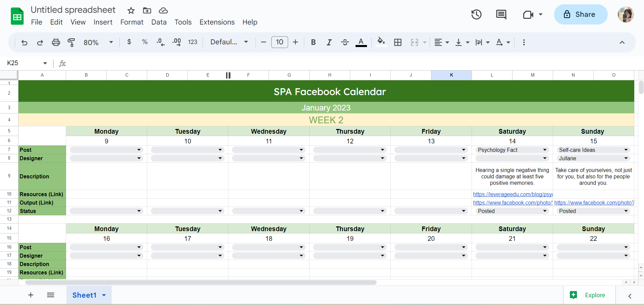
Task: Toggle strikethrough formatting
Action: pos(345,42)
